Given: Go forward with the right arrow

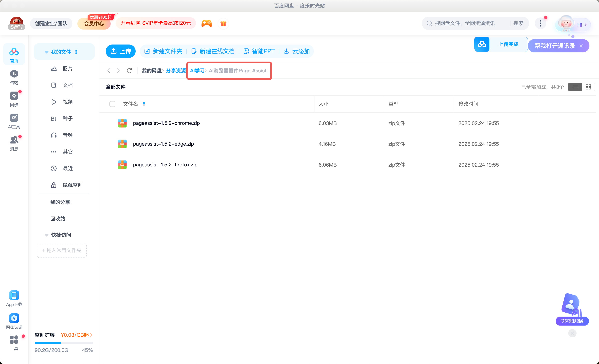Looking at the screenshot, I should 118,71.
